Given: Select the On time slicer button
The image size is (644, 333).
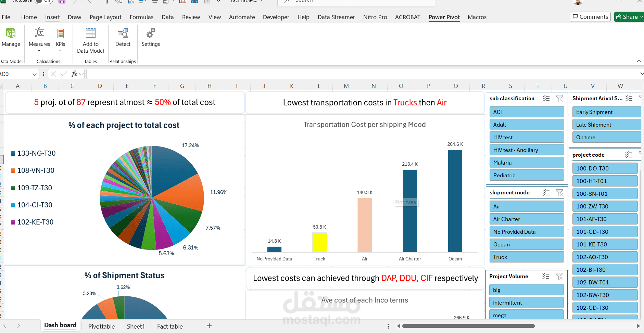Looking at the screenshot, I should (x=606, y=137).
